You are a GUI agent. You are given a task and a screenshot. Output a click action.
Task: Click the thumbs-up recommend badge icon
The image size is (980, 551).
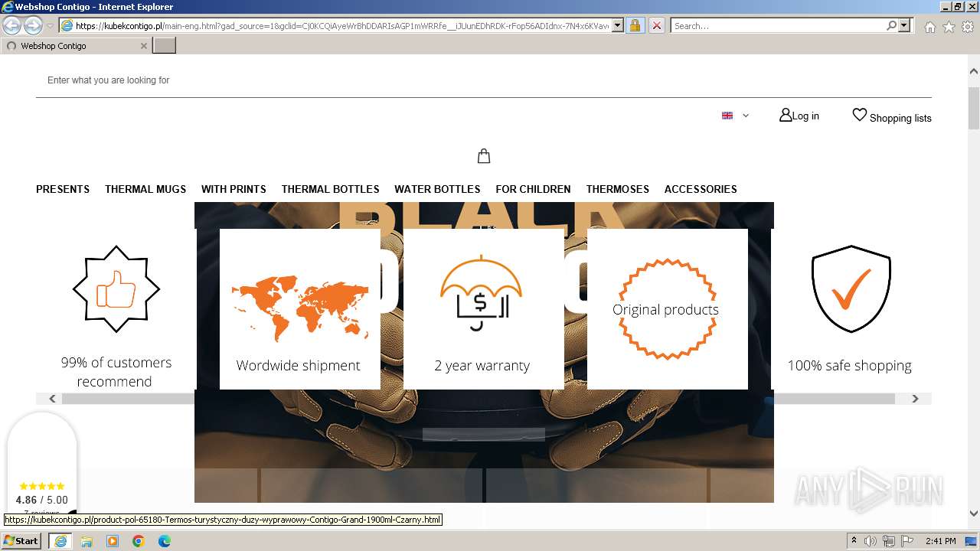coord(116,289)
